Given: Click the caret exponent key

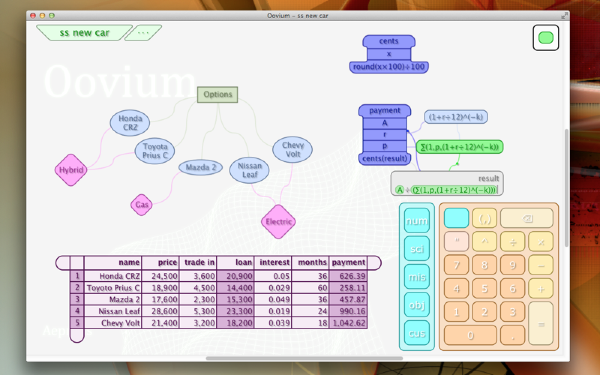Looking at the screenshot, I should [x=484, y=241].
